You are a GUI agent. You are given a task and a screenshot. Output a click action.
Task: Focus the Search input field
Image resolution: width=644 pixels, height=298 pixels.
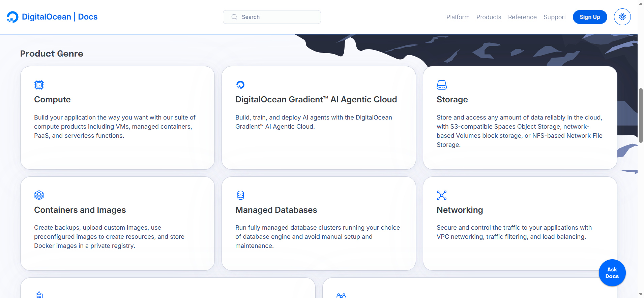click(272, 17)
